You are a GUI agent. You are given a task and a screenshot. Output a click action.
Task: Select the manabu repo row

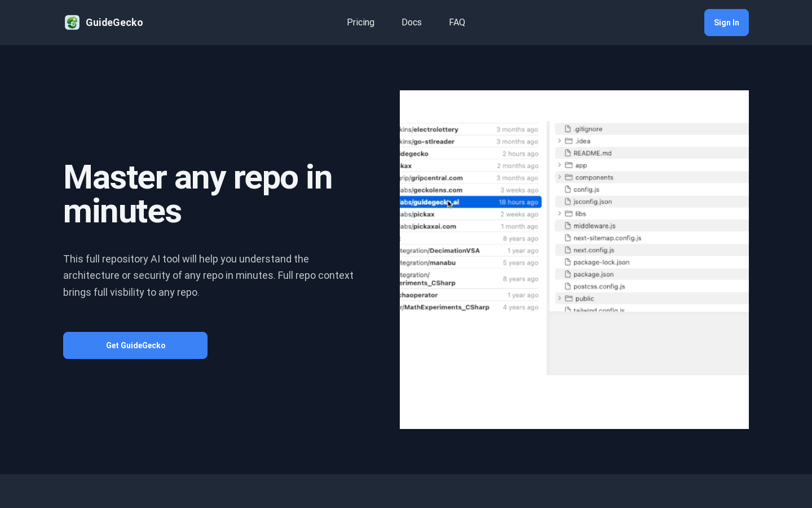(470, 262)
